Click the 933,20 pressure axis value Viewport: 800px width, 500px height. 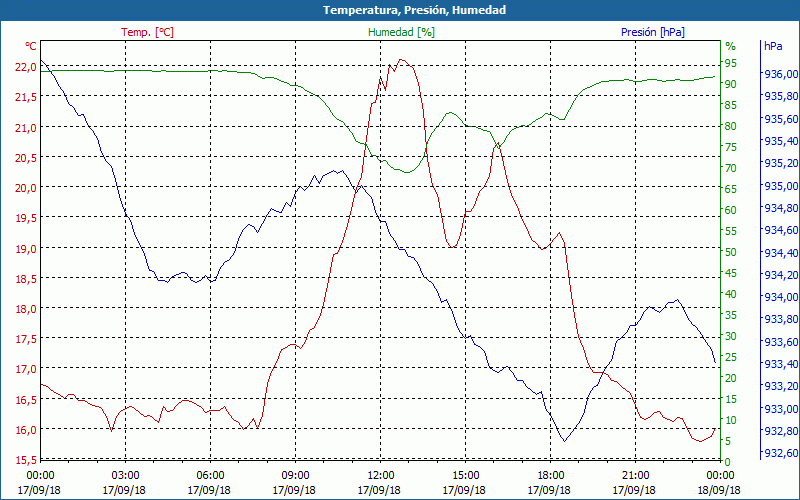tap(781, 386)
